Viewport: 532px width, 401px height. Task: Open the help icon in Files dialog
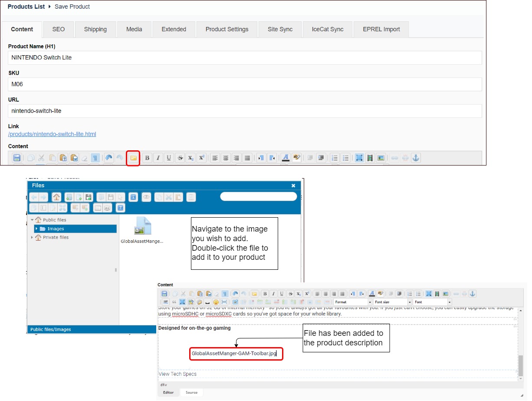pos(121,208)
